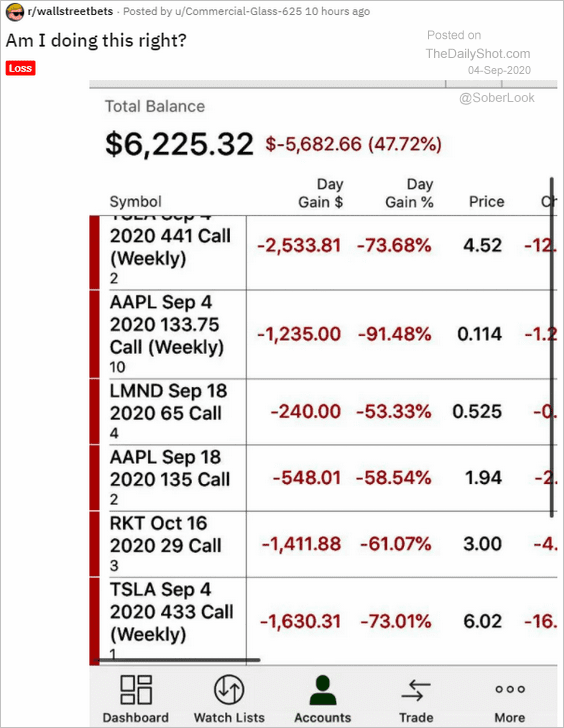Open the Watch Lists arrows icon
Screen dimensions: 564x728
click(x=229, y=689)
